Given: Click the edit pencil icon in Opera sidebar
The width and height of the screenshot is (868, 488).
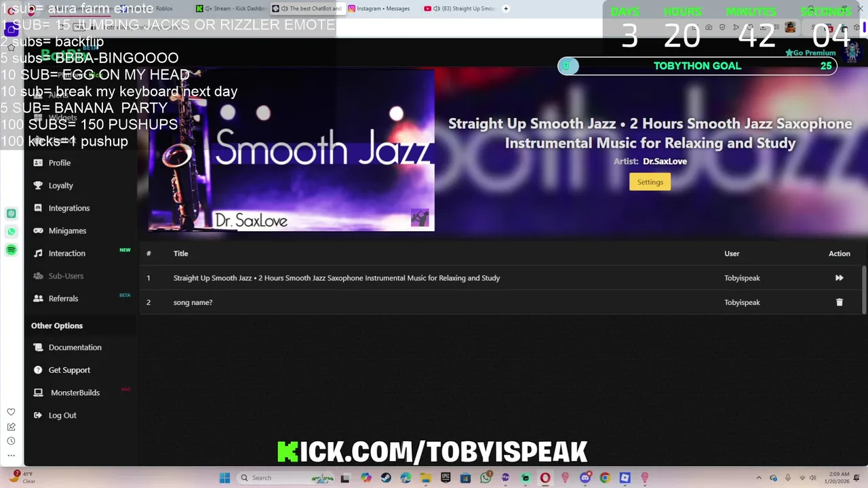Looking at the screenshot, I should point(11,426).
